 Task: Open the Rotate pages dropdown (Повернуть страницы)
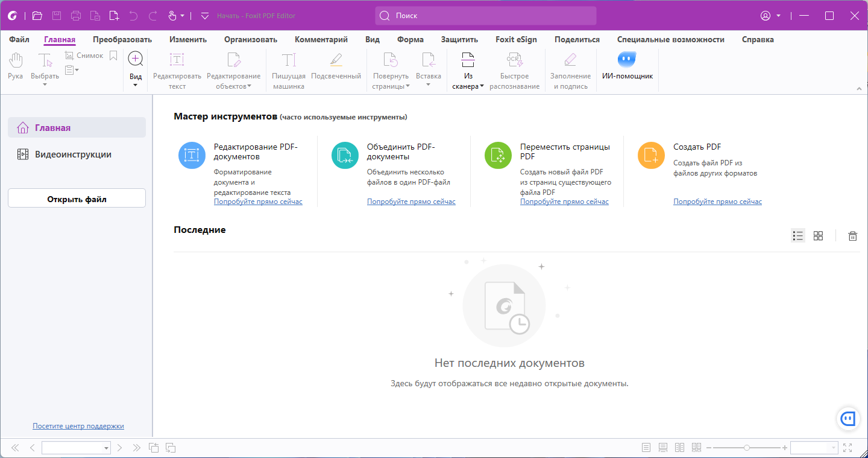(x=390, y=68)
